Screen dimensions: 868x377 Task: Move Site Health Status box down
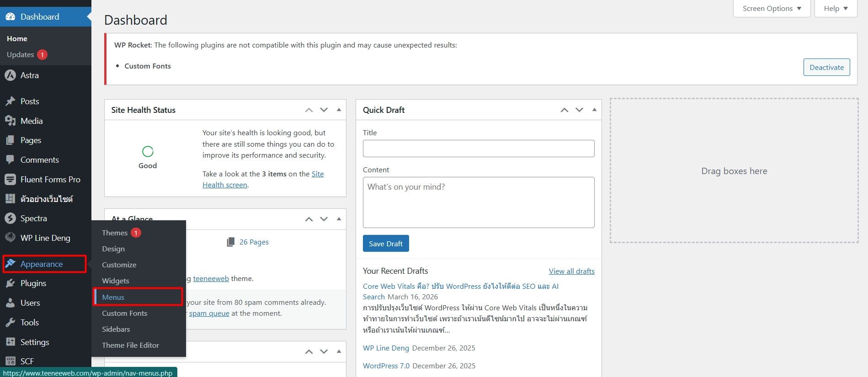(x=324, y=110)
